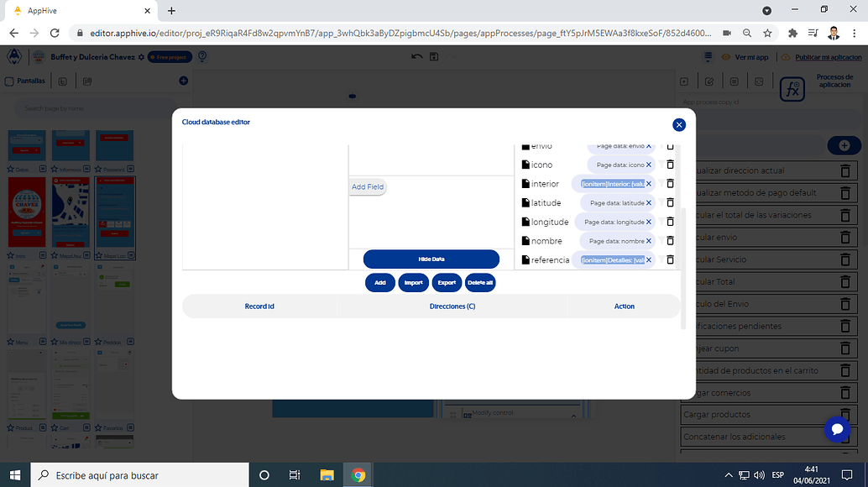Screen dimensions: 868x487
Task: Open the dropdown list icon beside Ver mi app
Action: (x=708, y=57)
